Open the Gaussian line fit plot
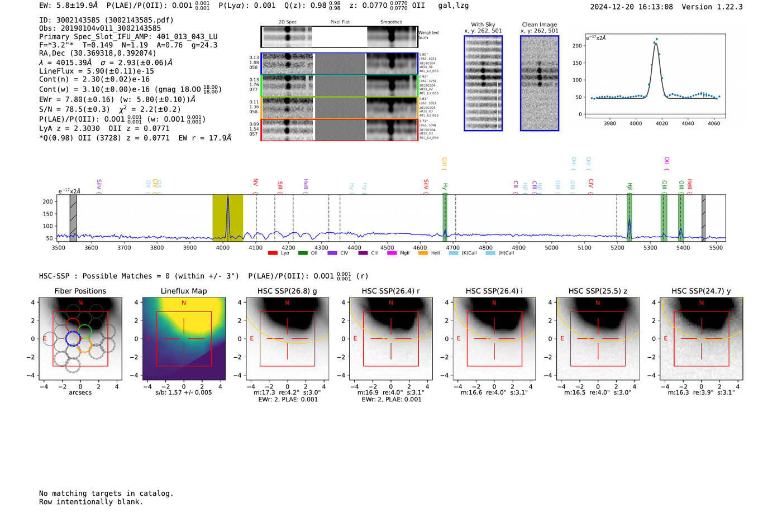Screen dimensions: 782x532 point(655,76)
